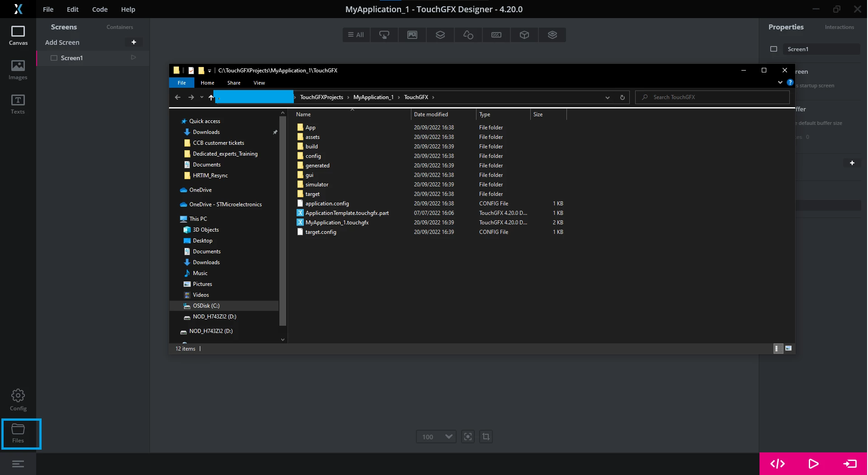Screen dimensions: 868x475
Task: Select the generated folder
Action: (x=317, y=166)
